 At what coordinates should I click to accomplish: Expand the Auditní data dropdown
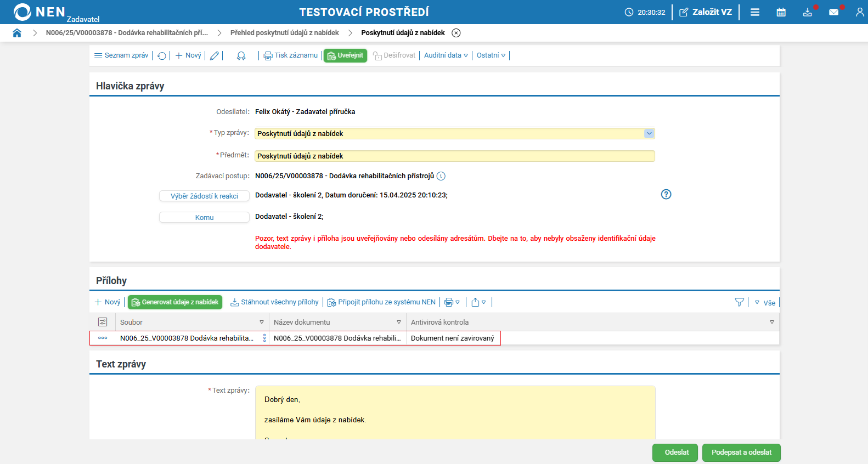[446, 55]
